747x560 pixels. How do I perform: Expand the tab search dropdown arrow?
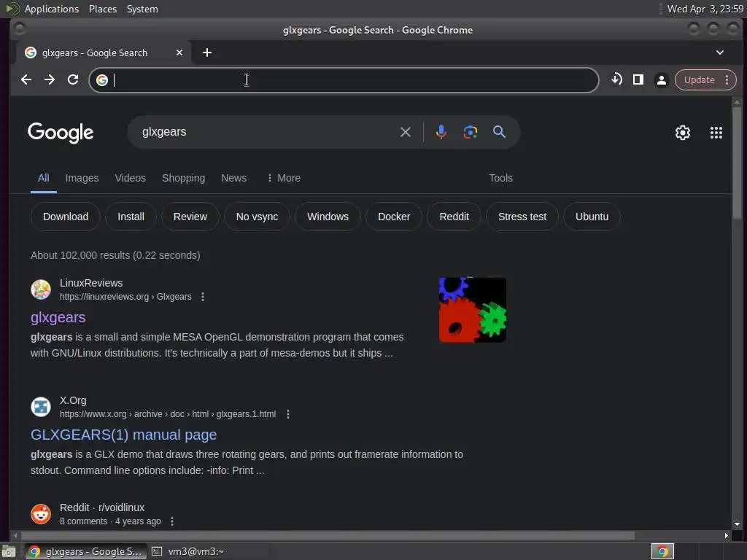click(720, 52)
